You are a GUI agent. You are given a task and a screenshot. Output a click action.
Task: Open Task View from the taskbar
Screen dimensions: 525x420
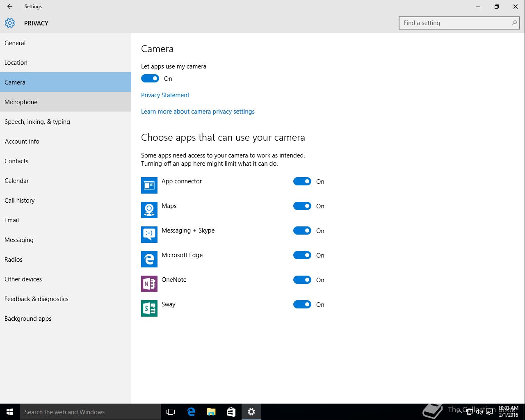point(171,412)
